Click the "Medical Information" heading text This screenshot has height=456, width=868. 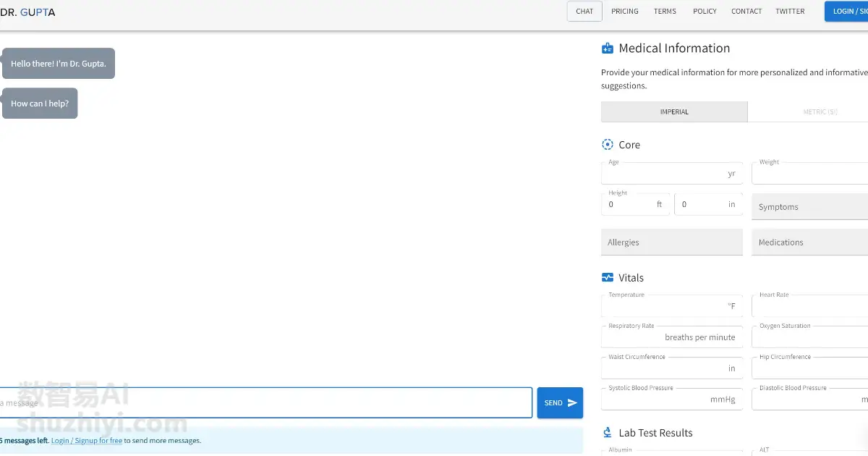pyautogui.click(x=674, y=48)
